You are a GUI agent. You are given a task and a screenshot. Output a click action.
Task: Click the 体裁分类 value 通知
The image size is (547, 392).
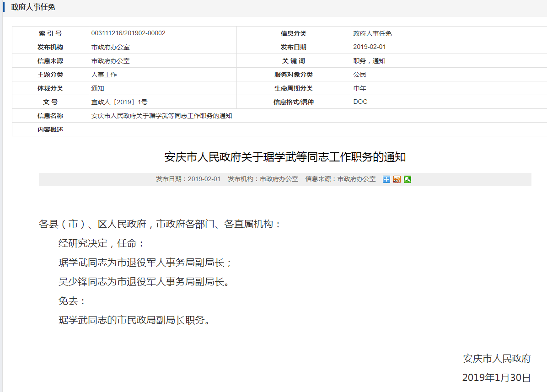point(98,88)
